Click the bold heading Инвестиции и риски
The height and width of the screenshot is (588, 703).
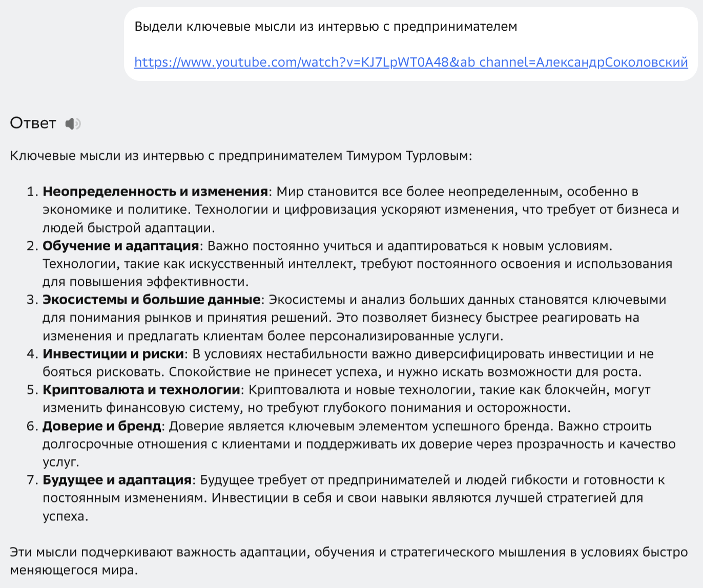114,353
